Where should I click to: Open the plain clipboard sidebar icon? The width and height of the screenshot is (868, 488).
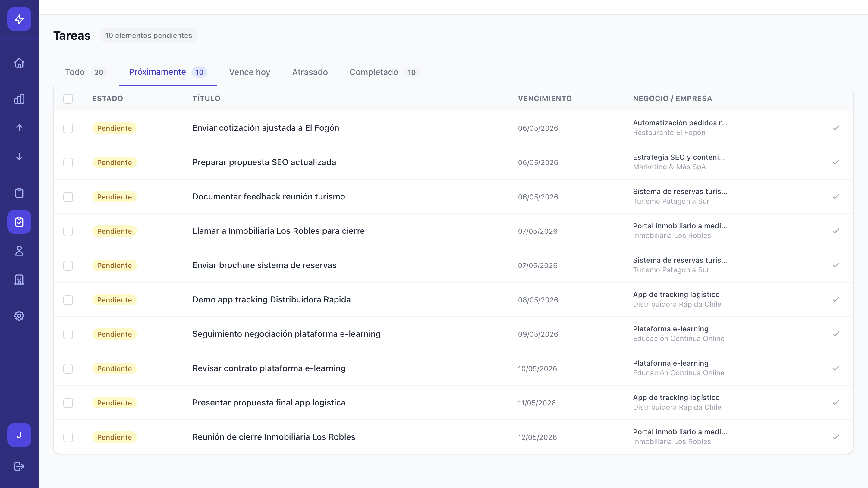[x=19, y=193]
